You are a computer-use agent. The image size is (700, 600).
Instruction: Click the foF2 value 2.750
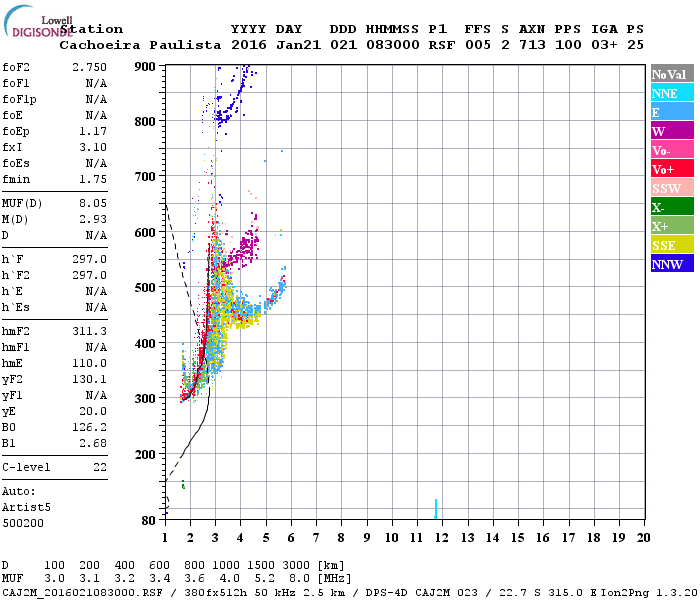coord(89,67)
